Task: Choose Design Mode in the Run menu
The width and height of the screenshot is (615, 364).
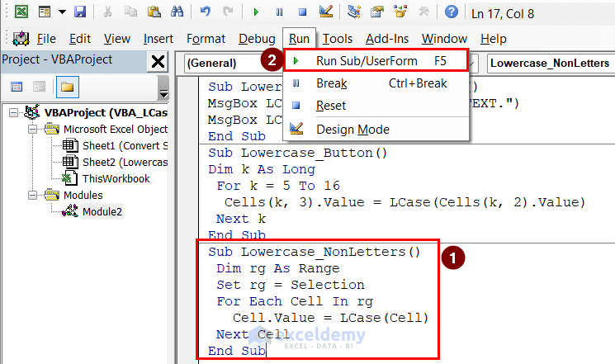Action: [376, 129]
